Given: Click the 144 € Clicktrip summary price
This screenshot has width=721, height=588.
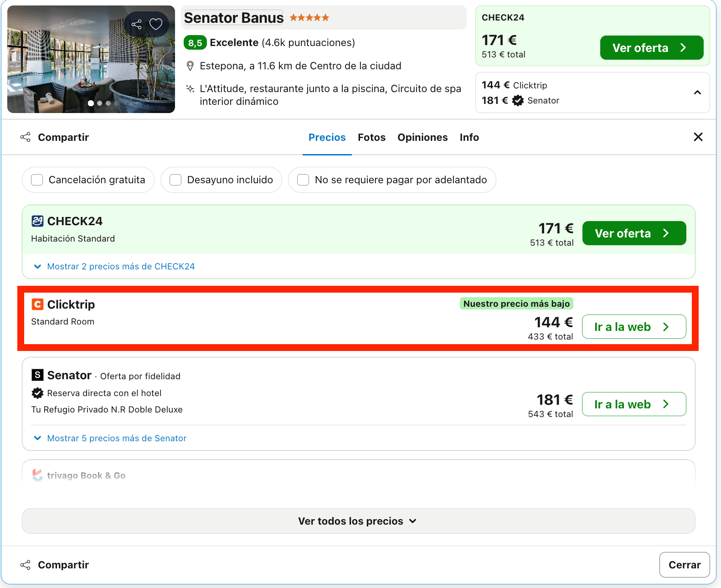Looking at the screenshot, I should pyautogui.click(x=515, y=85).
